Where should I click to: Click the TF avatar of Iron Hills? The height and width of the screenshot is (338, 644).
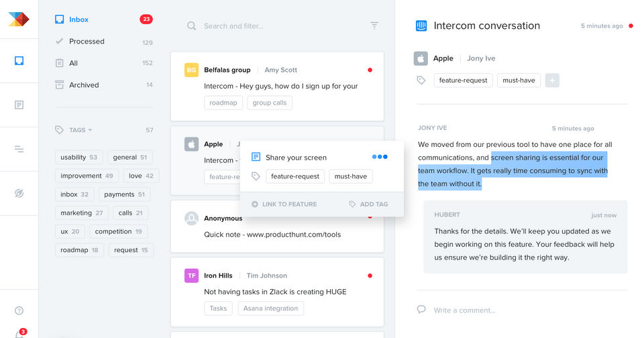(191, 276)
